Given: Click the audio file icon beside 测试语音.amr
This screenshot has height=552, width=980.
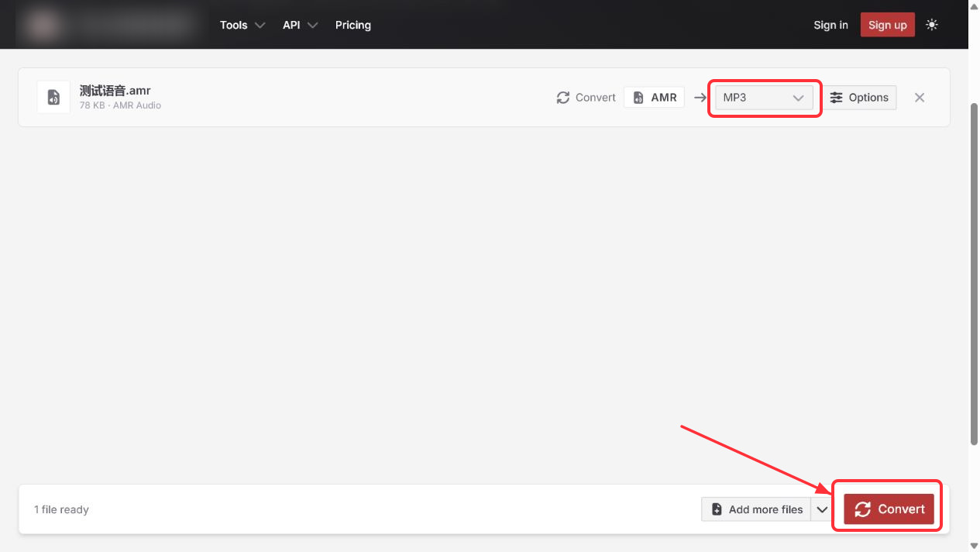Looking at the screenshot, I should coord(53,98).
